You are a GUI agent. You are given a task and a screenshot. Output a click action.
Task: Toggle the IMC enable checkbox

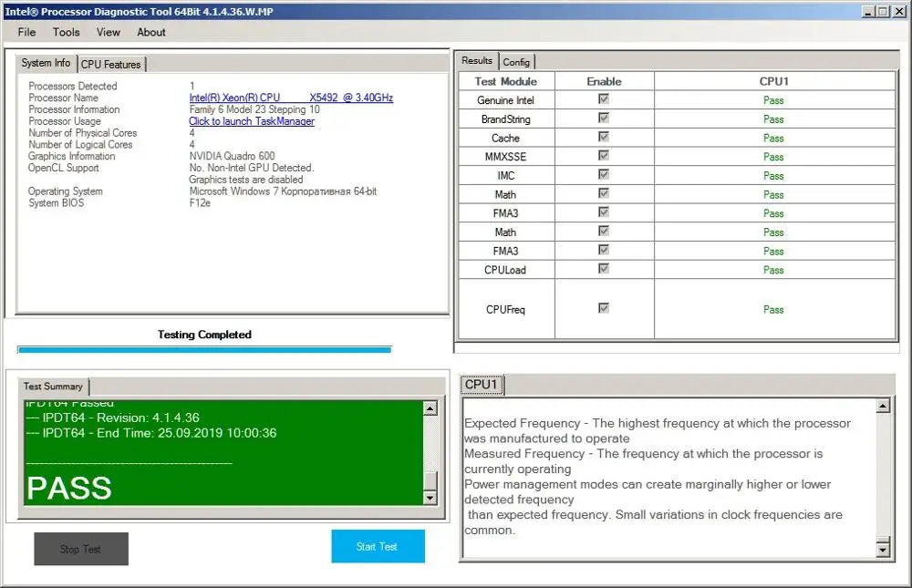click(x=604, y=174)
